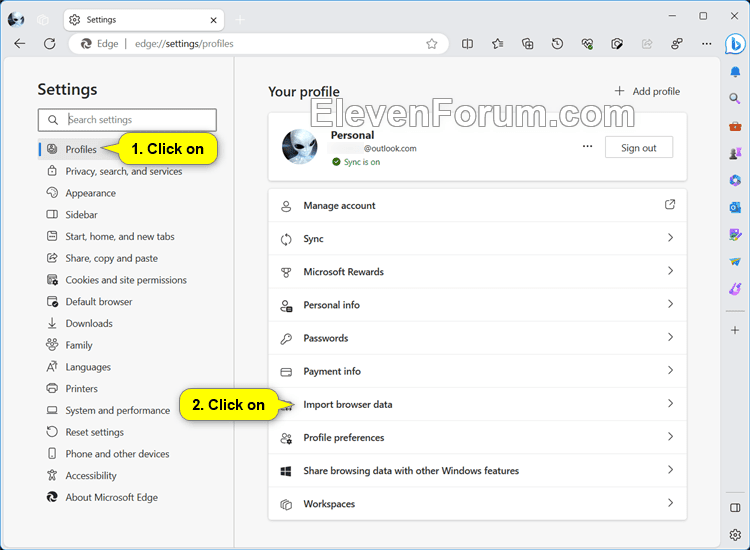The image size is (750, 550).
Task: Open Share browsing data with Windows features
Action: (x=477, y=471)
